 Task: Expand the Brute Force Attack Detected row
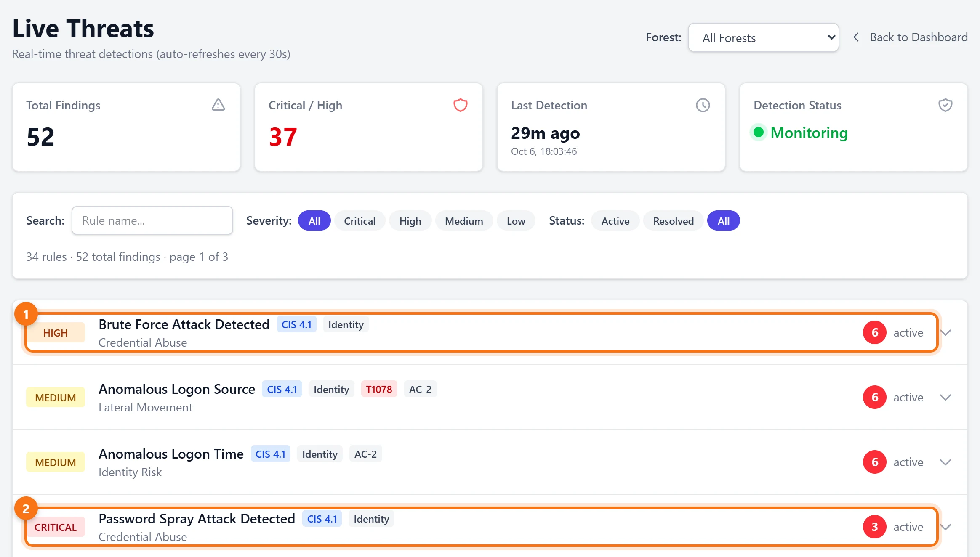(945, 332)
